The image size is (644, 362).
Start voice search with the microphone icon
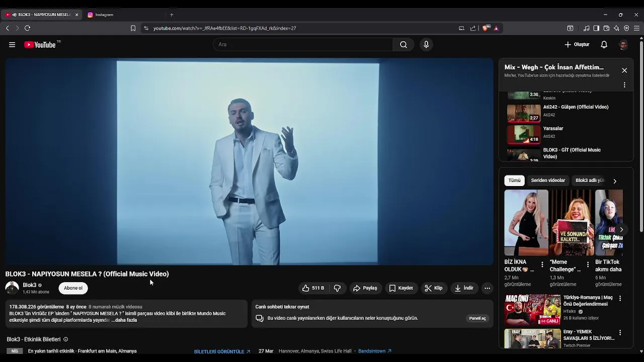click(x=426, y=45)
